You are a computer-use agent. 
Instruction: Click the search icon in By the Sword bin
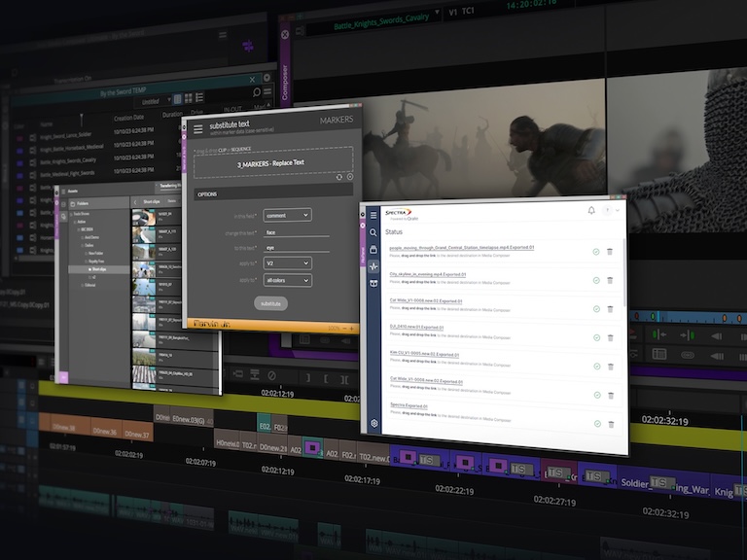[x=257, y=92]
